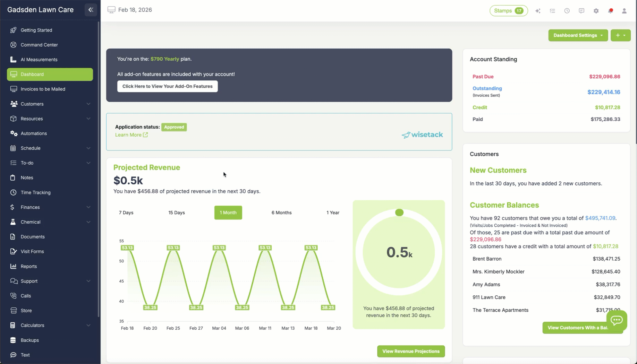Viewport: 637px width, 364px height.
Task: Open the Wisetack Learn More link
Action: pyautogui.click(x=131, y=135)
